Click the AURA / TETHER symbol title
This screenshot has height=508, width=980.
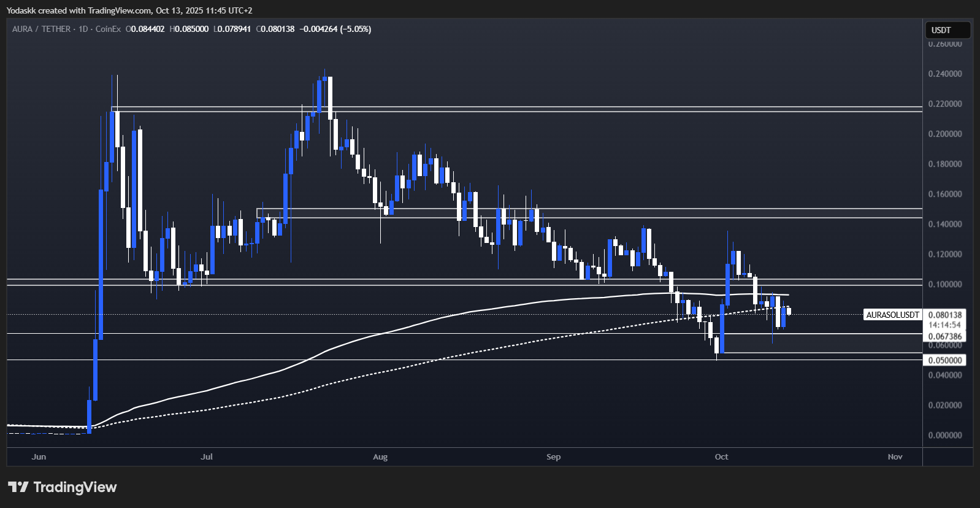click(x=40, y=29)
